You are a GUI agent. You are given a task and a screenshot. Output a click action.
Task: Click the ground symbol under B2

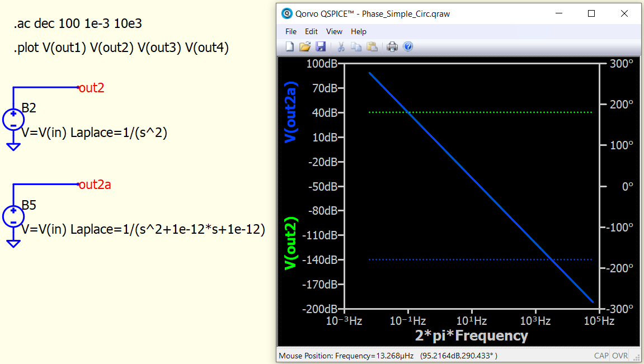click(13, 146)
